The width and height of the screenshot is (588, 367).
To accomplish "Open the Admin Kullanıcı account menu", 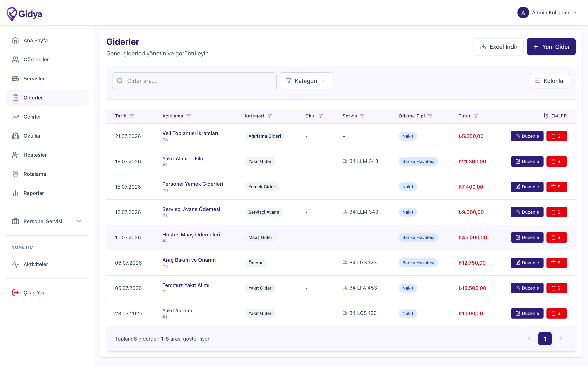I will tap(547, 13).
